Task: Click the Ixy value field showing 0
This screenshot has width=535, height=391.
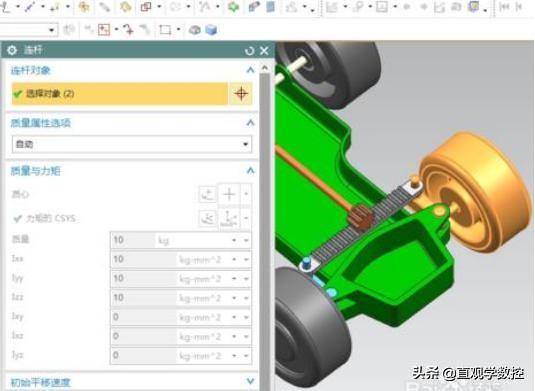Action: coord(143,317)
